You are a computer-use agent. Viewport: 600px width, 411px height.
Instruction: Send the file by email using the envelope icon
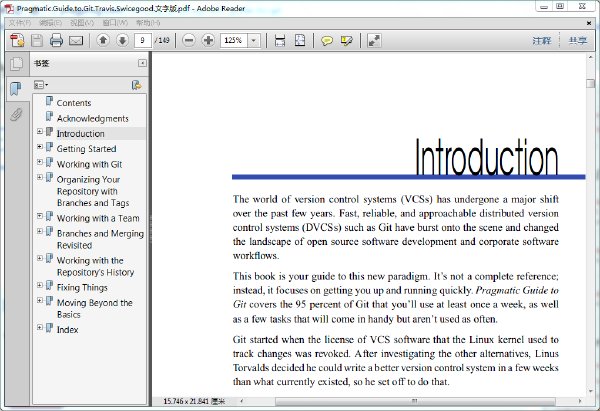tap(76, 40)
